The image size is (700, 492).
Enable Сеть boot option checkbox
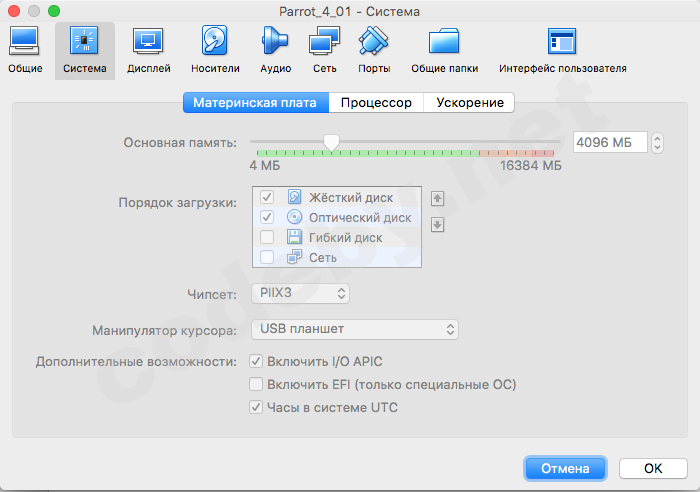[x=267, y=257]
